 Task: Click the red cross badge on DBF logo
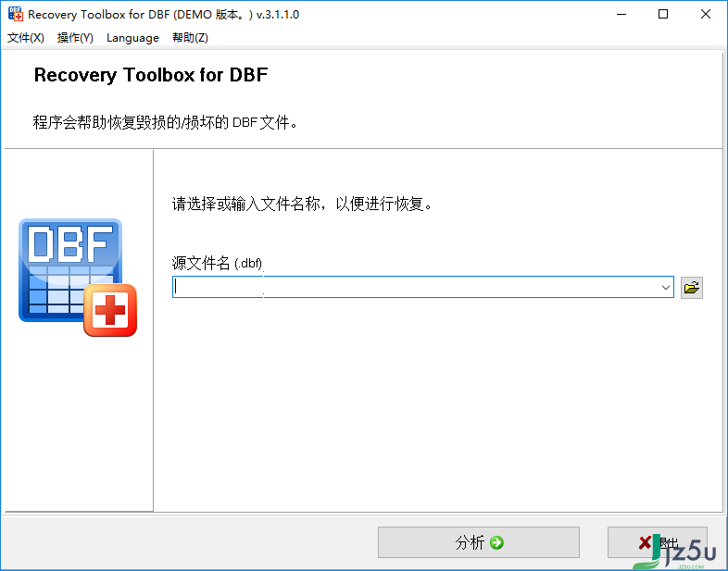(110, 310)
